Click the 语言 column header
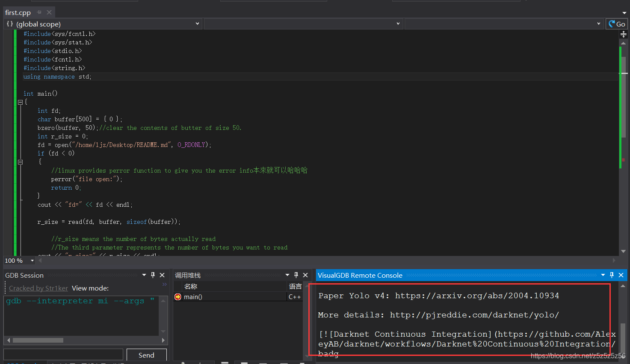The width and height of the screenshot is (630, 364). click(x=295, y=286)
